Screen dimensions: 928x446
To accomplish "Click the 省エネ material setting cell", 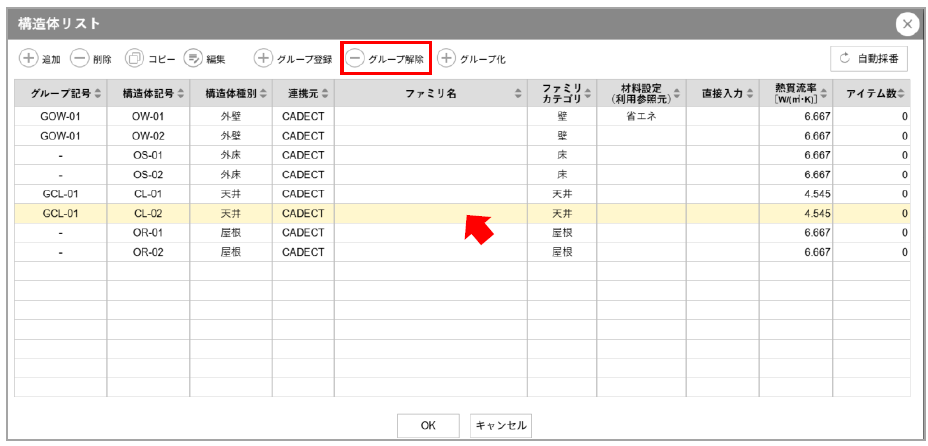I will 641,116.
